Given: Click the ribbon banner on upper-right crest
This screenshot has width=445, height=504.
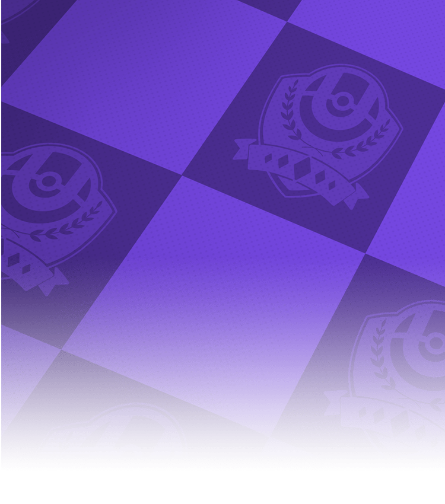Looking at the screenshot, I should (x=303, y=172).
